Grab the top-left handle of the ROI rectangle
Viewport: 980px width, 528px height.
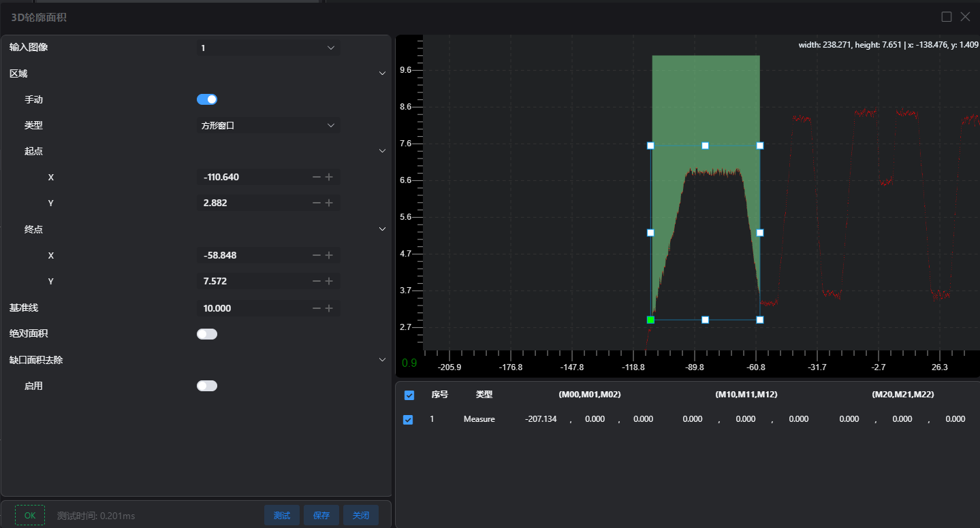pyautogui.click(x=650, y=146)
